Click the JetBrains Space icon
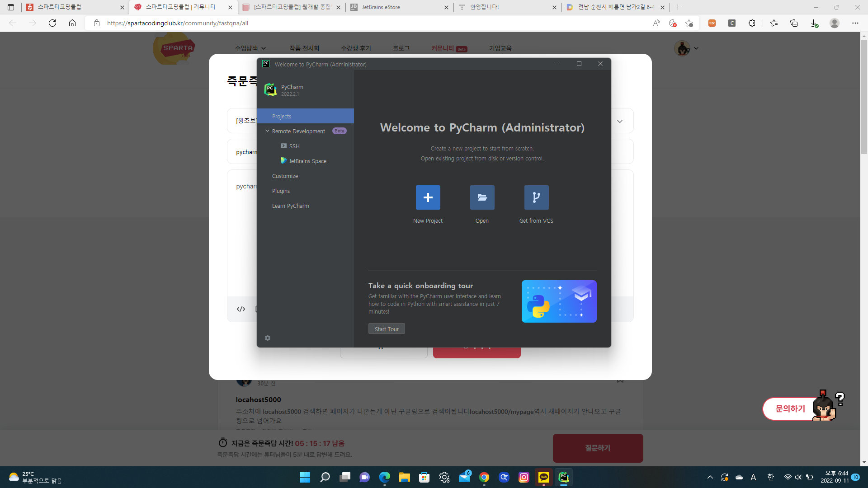 pos(283,161)
